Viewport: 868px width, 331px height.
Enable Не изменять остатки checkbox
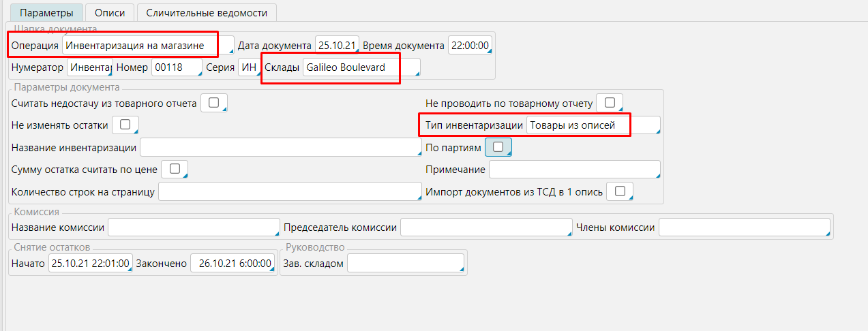coord(125,125)
